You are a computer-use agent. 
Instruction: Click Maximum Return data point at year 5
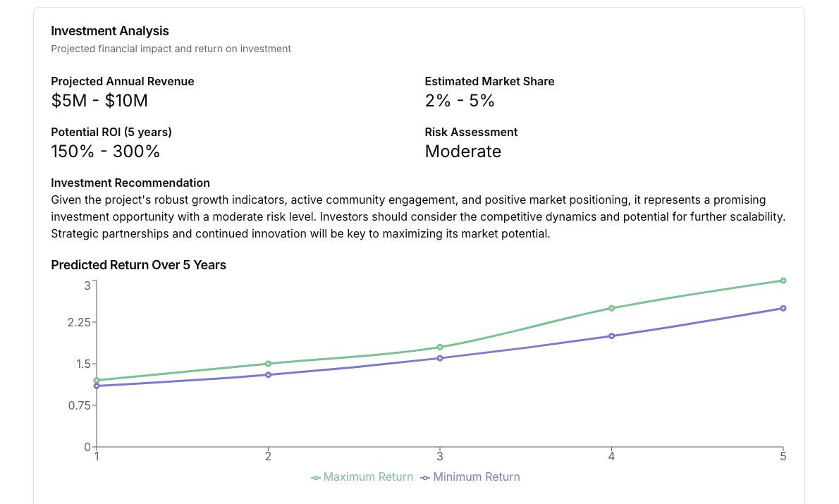(x=783, y=281)
